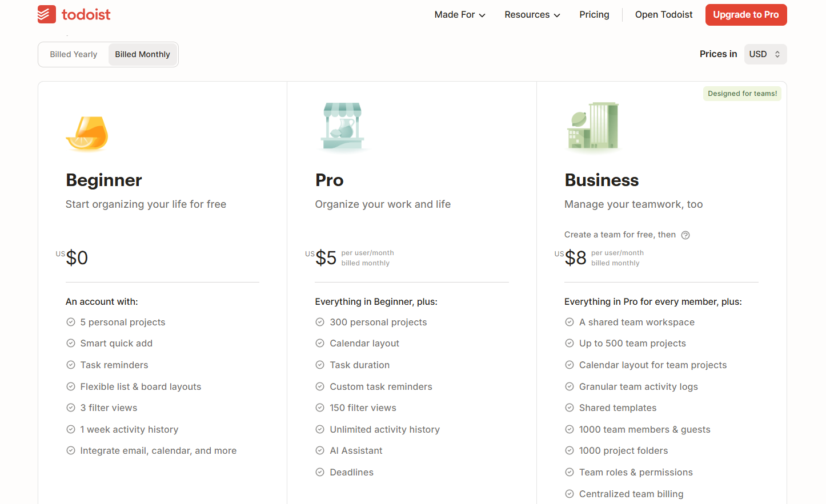Click the Pro plan heading
Viewport: 826px width, 504px height.
pos(330,180)
